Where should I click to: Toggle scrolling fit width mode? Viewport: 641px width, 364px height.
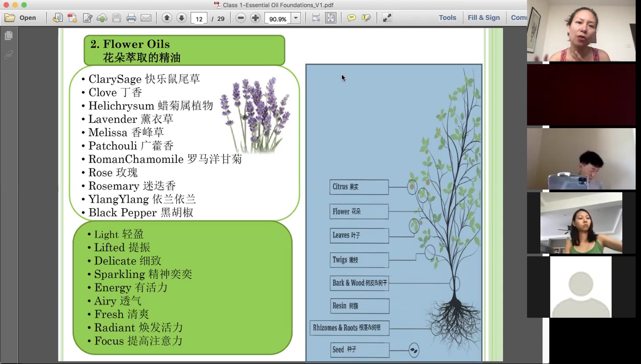pyautogui.click(x=316, y=18)
